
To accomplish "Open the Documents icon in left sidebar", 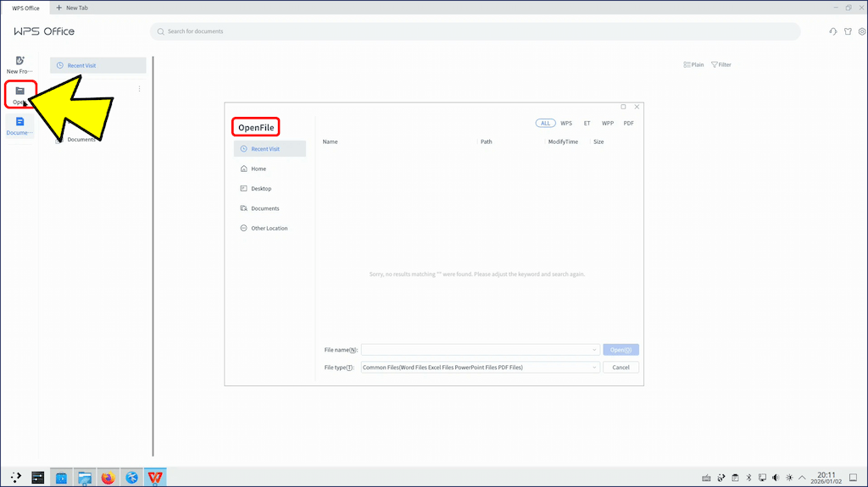I will (x=19, y=122).
